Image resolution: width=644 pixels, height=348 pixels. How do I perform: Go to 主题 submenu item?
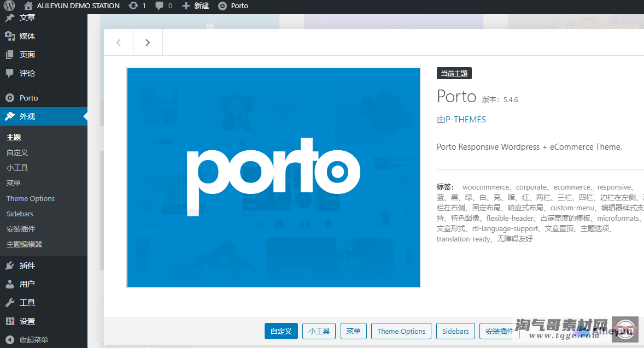point(14,137)
